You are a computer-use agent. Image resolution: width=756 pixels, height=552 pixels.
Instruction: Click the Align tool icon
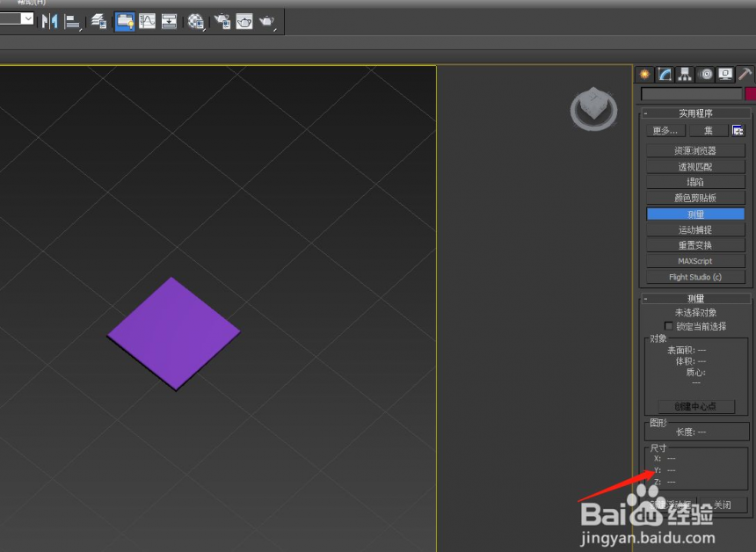coord(72,22)
